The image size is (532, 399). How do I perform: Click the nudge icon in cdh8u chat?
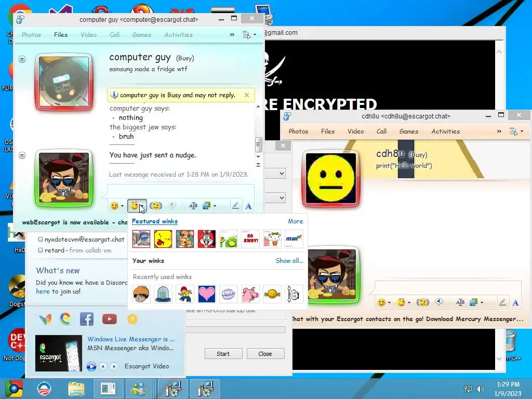pyautogui.click(x=422, y=302)
